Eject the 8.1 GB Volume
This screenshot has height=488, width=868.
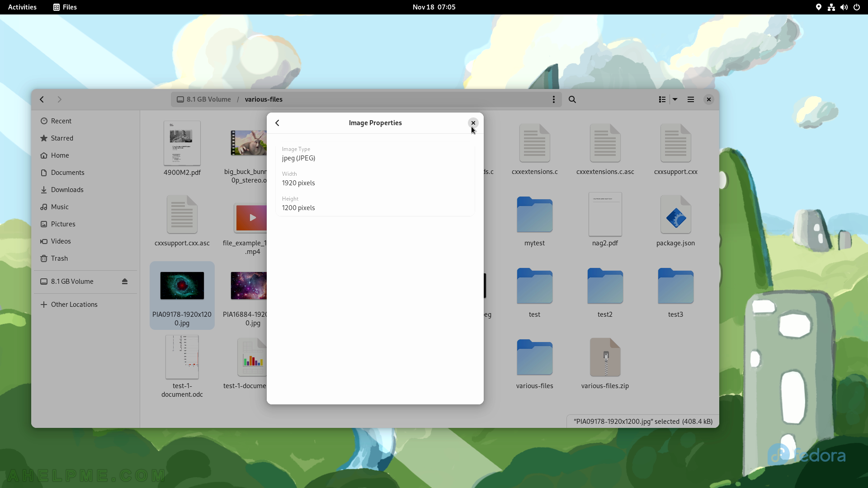coord(125,282)
